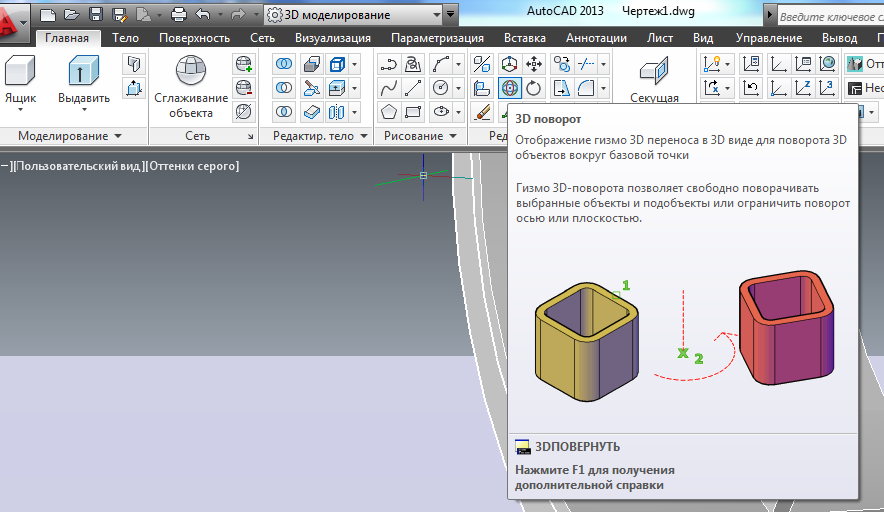Choose the Presspull tool below Polysolid
Image resolution: width=884 pixels, height=512 pixels.
click(134, 88)
